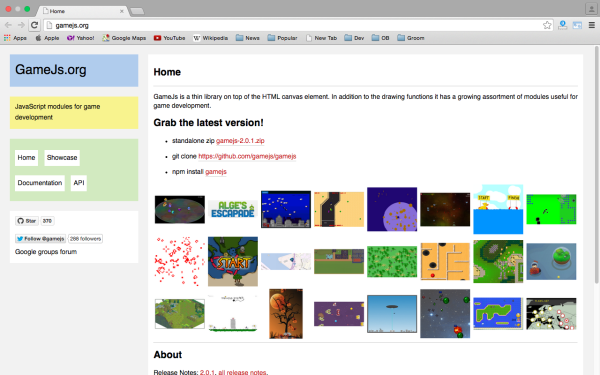Expand the News bookmarks folder
This screenshot has height=375, width=600.
pyautogui.click(x=248, y=38)
